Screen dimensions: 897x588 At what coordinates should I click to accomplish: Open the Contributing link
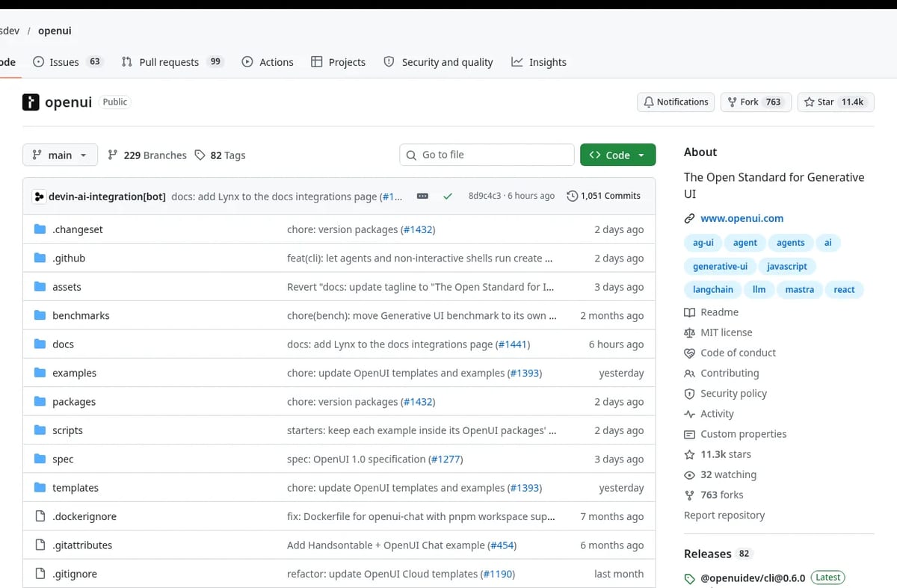tap(721, 373)
